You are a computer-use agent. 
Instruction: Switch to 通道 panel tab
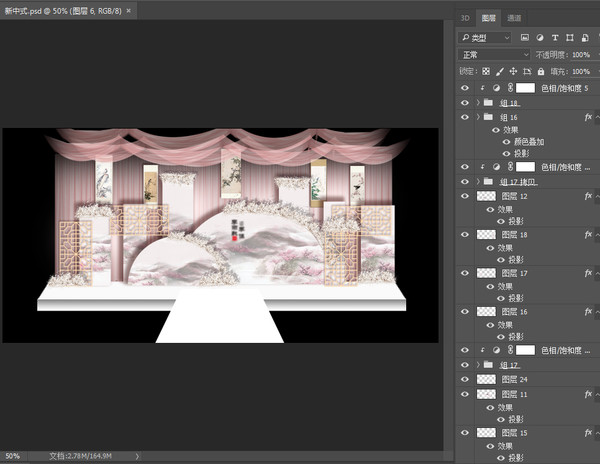(x=514, y=18)
